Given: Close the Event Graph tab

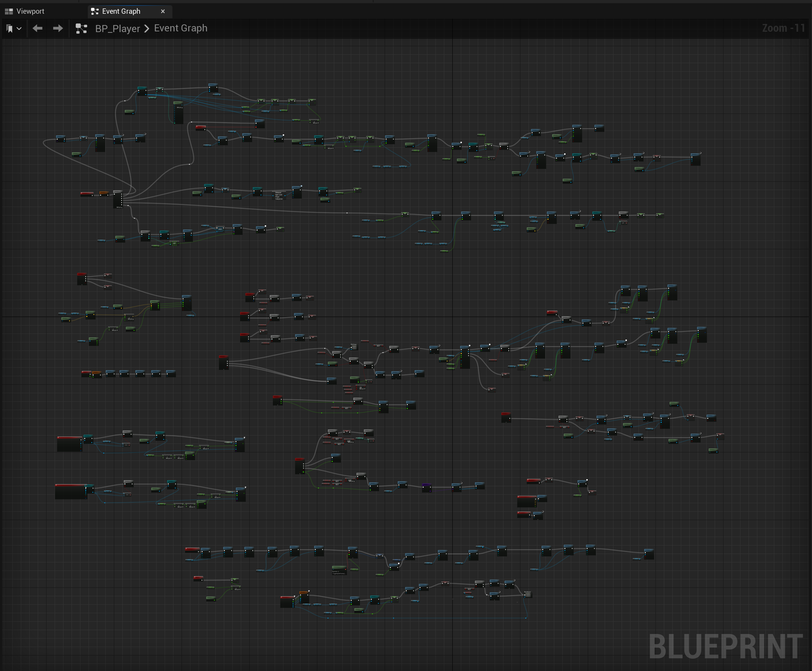Looking at the screenshot, I should pos(163,11).
